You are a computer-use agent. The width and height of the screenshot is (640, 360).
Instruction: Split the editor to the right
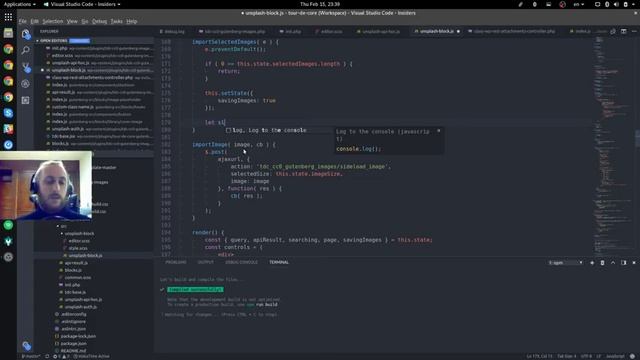pyautogui.click(x=624, y=31)
